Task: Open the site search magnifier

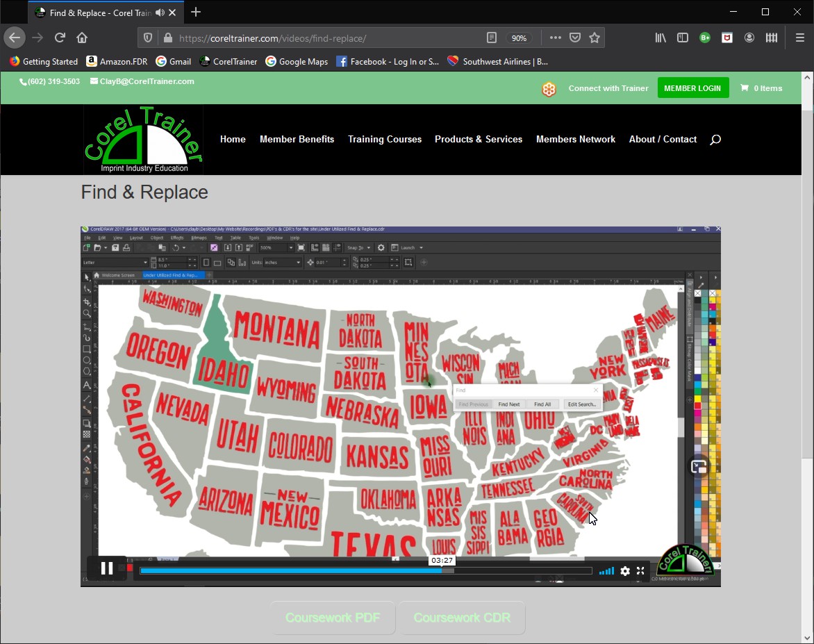Action: pos(715,139)
